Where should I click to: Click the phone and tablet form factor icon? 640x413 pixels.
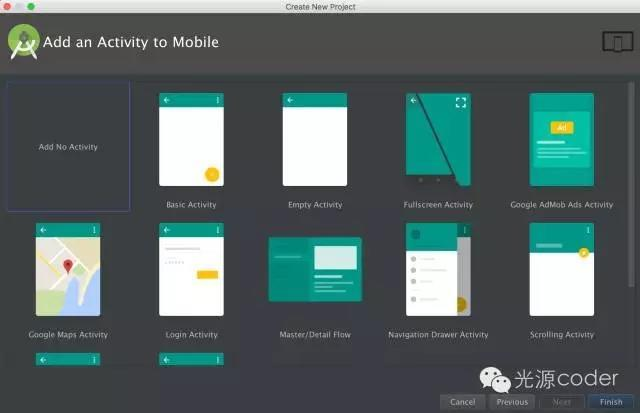click(618, 41)
